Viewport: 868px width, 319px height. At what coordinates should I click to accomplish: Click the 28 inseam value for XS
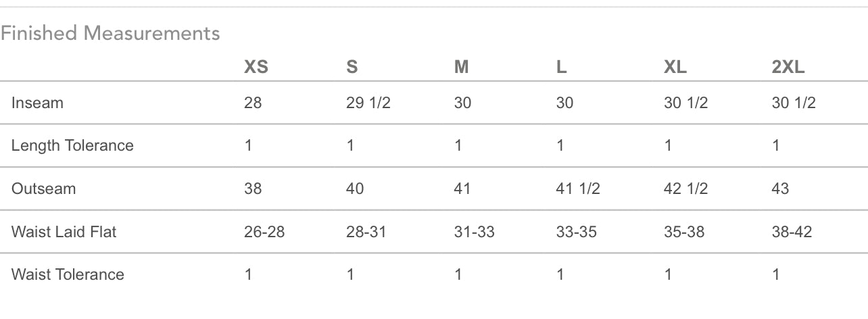(253, 103)
